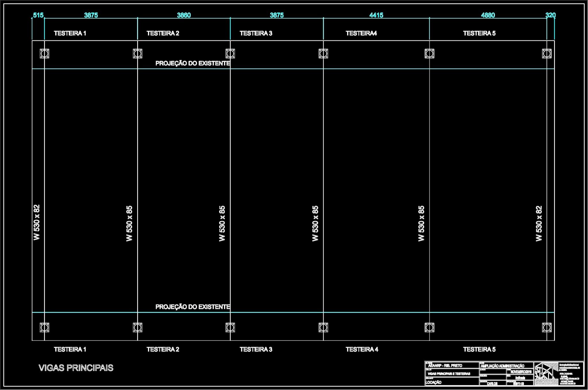The height and width of the screenshot is (390, 588).
Task: Click the top TESTEIRA4 label
Action: [x=361, y=33]
